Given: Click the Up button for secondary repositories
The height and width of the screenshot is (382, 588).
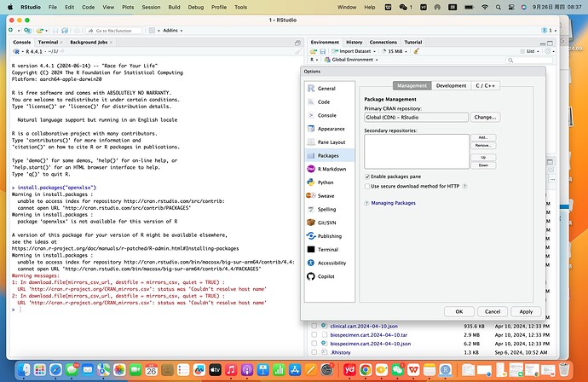Looking at the screenshot, I should (483, 157).
